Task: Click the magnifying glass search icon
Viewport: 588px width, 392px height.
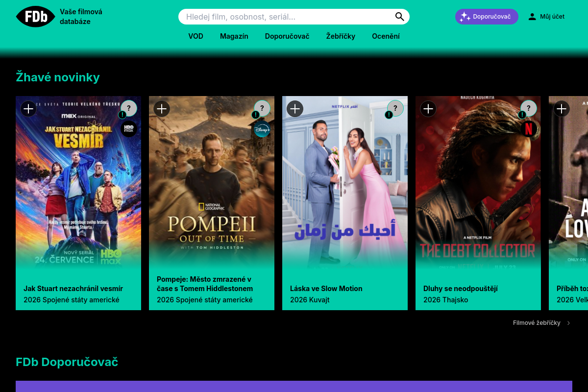Action: 400,17
